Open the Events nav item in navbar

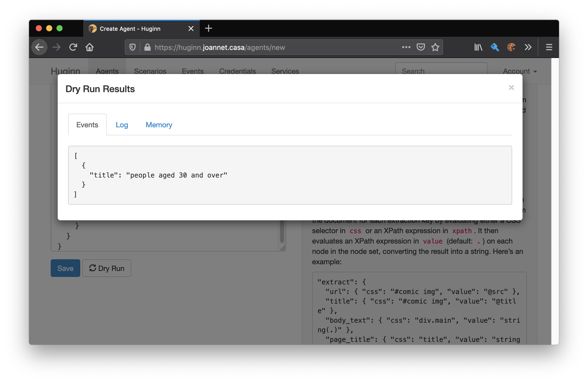coord(193,71)
